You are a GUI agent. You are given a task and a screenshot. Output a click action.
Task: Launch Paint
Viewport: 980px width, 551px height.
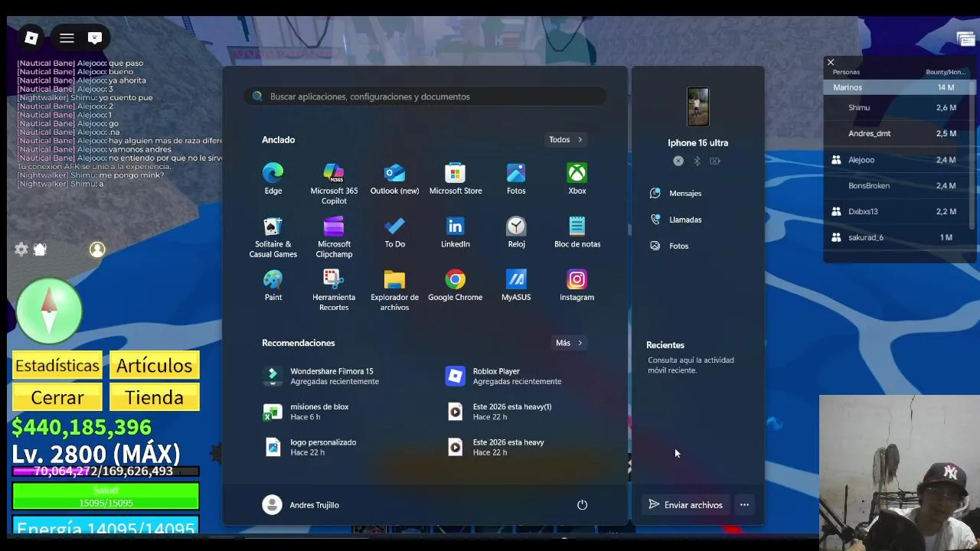point(273,285)
